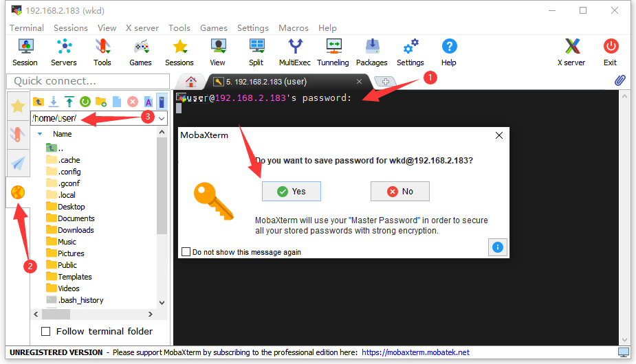Open the Macros paper plane sidebar tab
The image size is (636, 364).
(x=18, y=163)
